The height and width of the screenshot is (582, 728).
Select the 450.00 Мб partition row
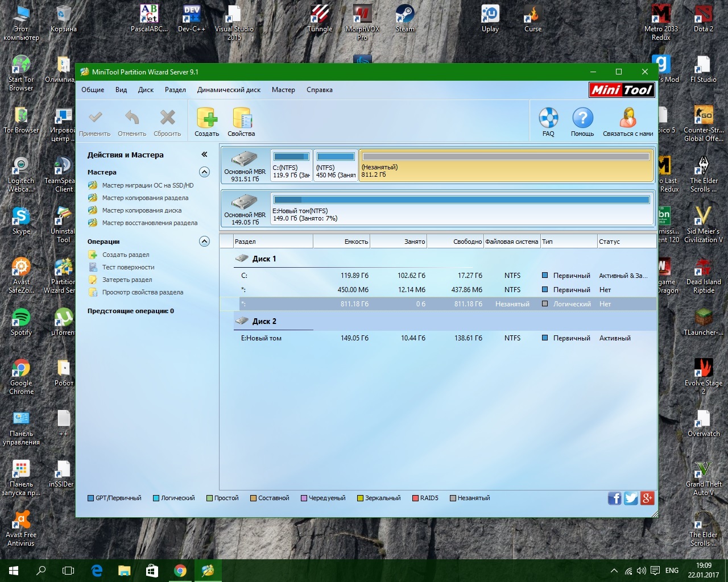(438, 290)
